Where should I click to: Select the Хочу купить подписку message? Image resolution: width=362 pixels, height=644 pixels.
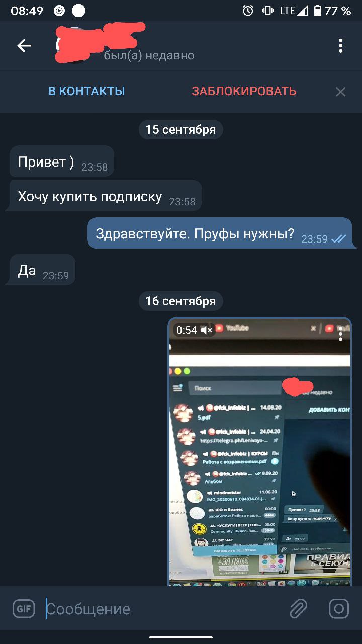point(105,196)
